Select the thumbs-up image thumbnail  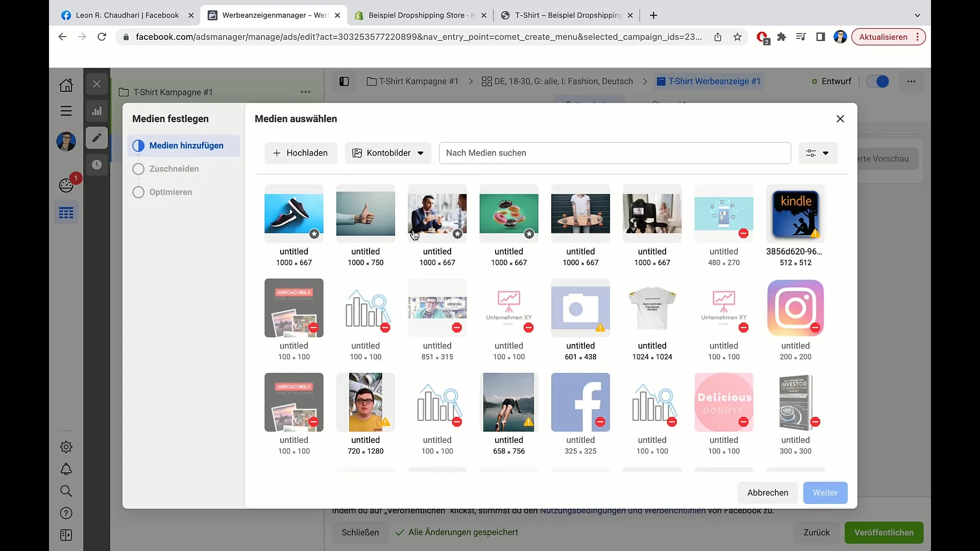(x=365, y=214)
